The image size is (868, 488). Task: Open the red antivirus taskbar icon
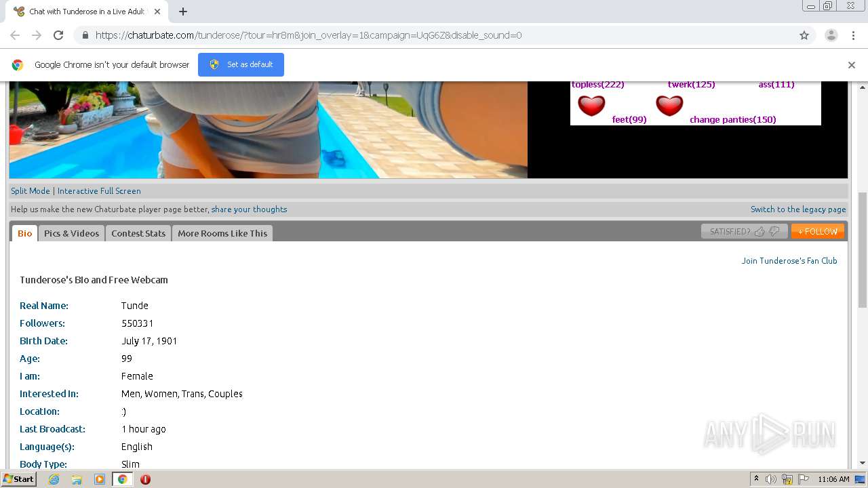[x=145, y=479]
